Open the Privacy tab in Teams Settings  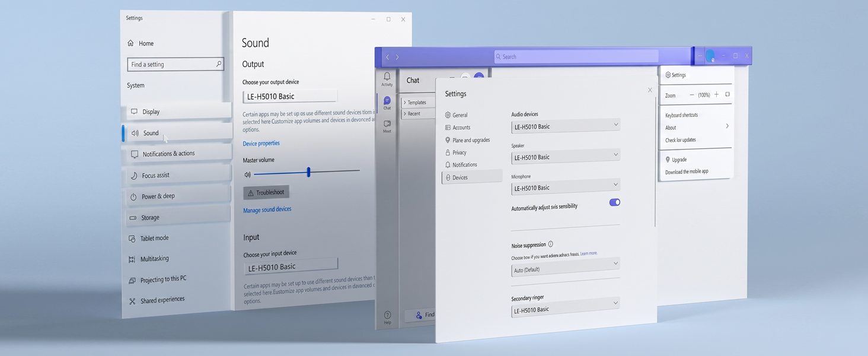[x=455, y=152]
